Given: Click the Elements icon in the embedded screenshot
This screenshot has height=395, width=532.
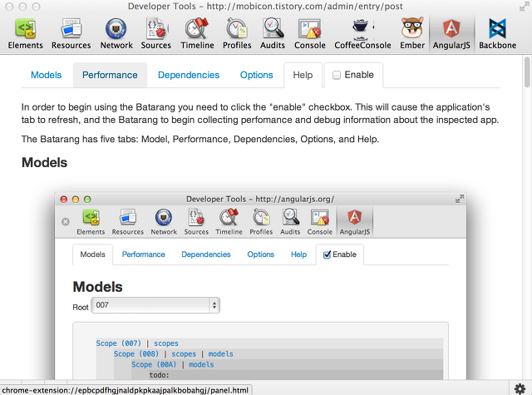Looking at the screenshot, I should pos(91,222).
